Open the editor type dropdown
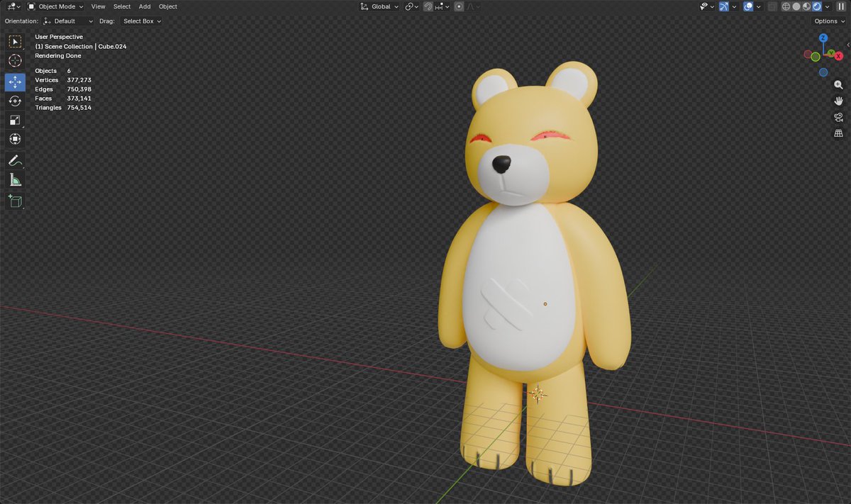851x504 pixels. click(13, 6)
